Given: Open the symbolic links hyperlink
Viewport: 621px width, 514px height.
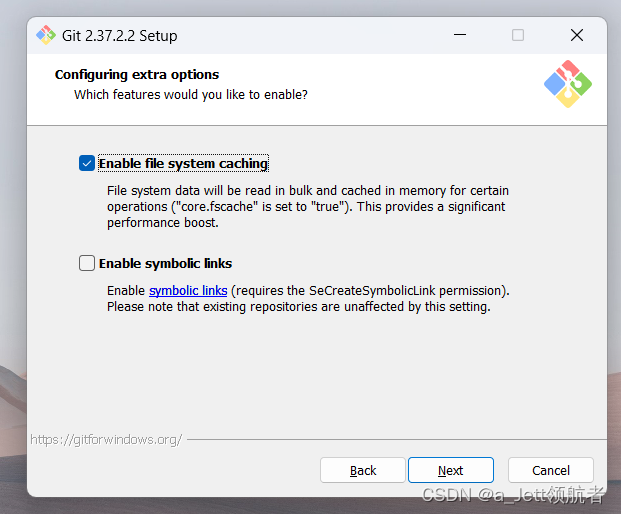Looking at the screenshot, I should coord(188,291).
